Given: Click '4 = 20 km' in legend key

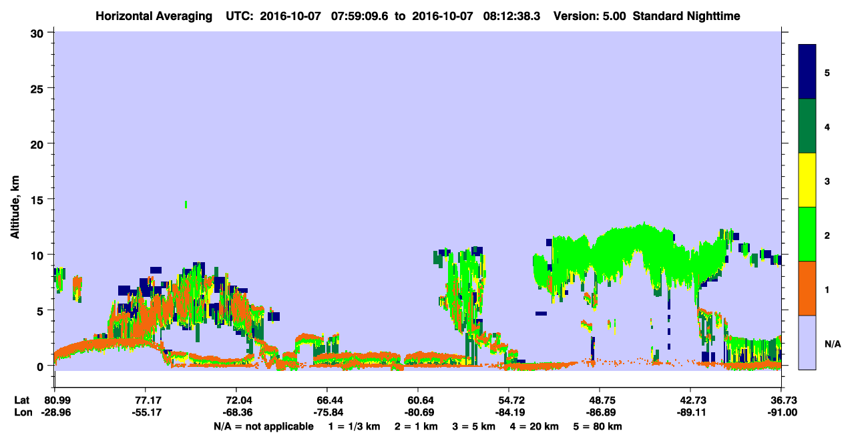Looking at the screenshot, I should (x=534, y=426).
